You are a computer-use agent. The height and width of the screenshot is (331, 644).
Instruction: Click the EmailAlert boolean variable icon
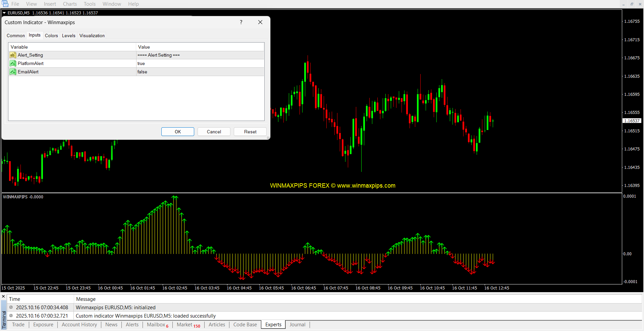[x=13, y=72]
